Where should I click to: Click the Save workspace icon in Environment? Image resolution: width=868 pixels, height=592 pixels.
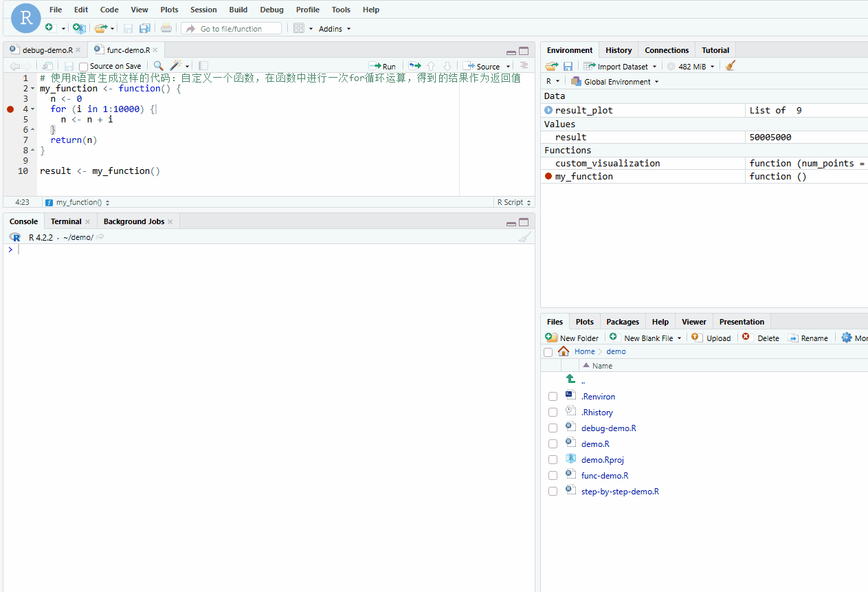coord(568,66)
